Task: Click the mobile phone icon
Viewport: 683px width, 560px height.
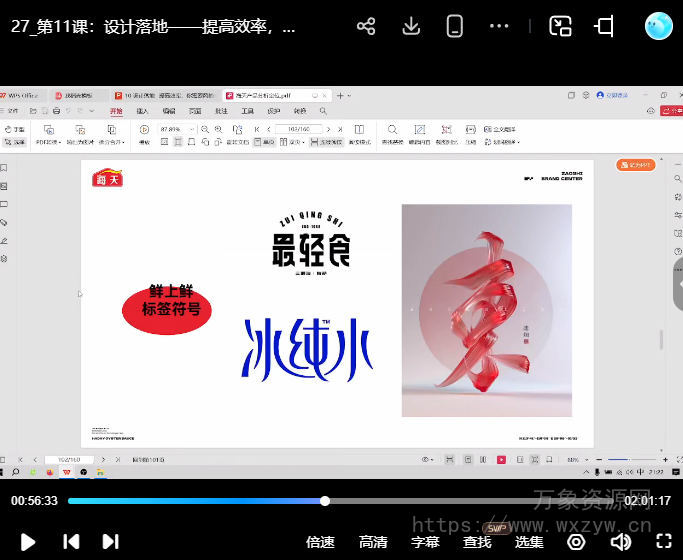Action: (x=455, y=27)
